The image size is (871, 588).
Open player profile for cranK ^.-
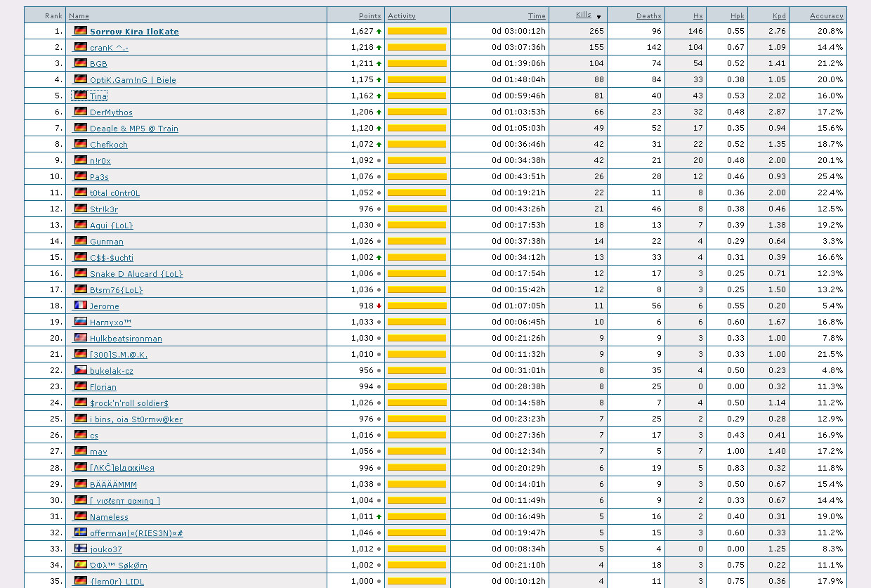pos(109,48)
